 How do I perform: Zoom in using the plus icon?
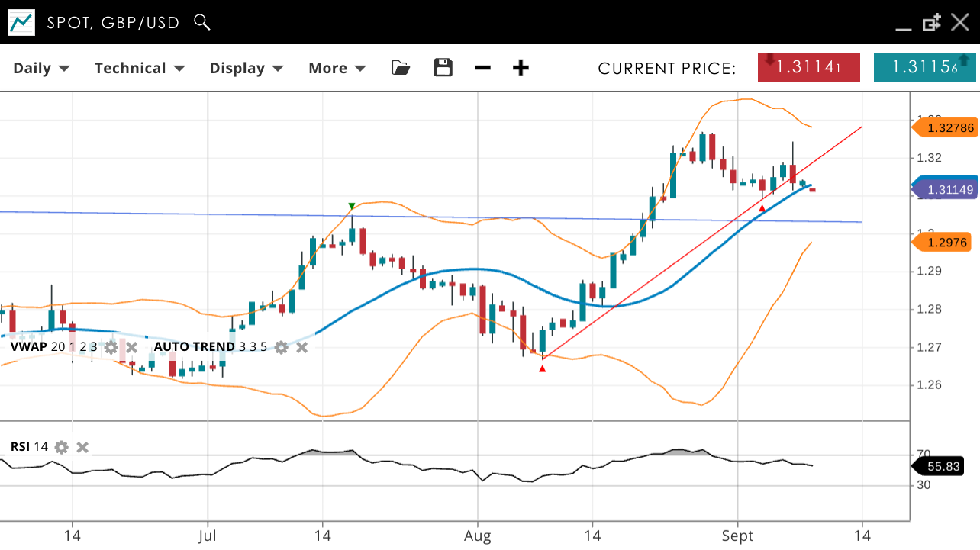click(521, 68)
